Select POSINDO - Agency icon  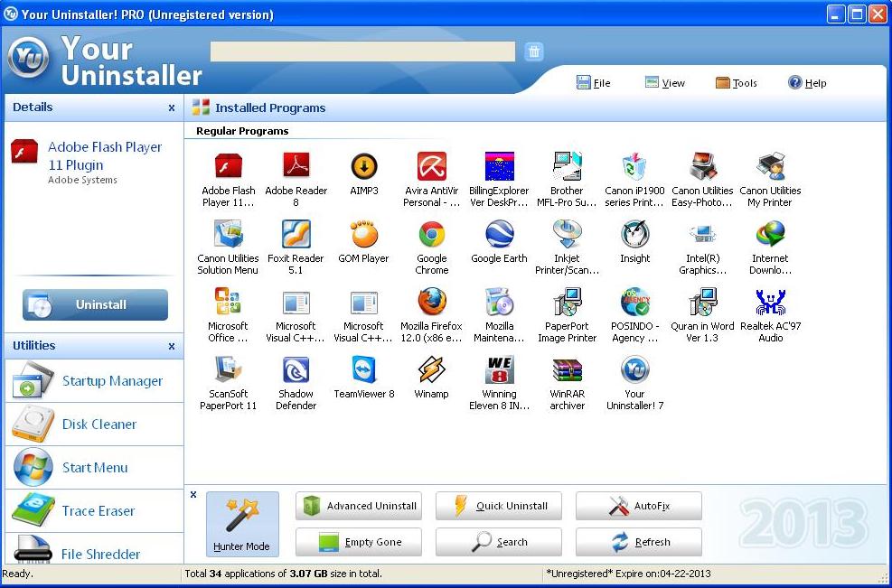coord(634,302)
